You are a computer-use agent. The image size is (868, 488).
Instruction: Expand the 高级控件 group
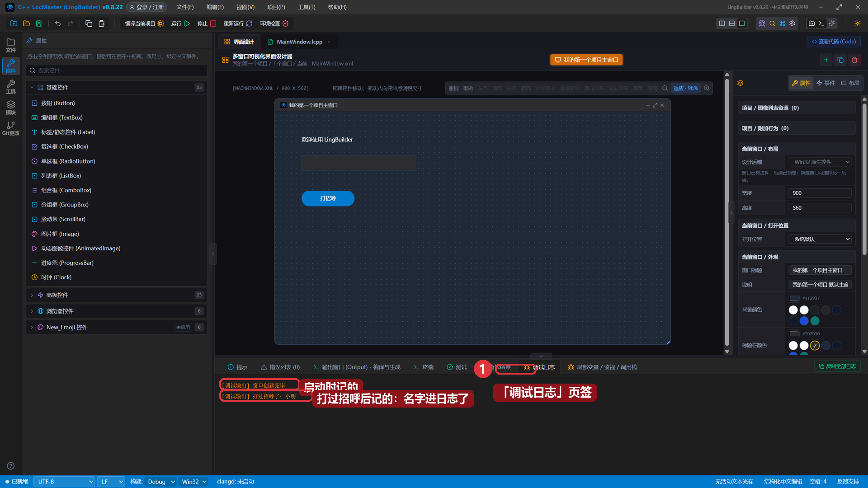coord(117,295)
